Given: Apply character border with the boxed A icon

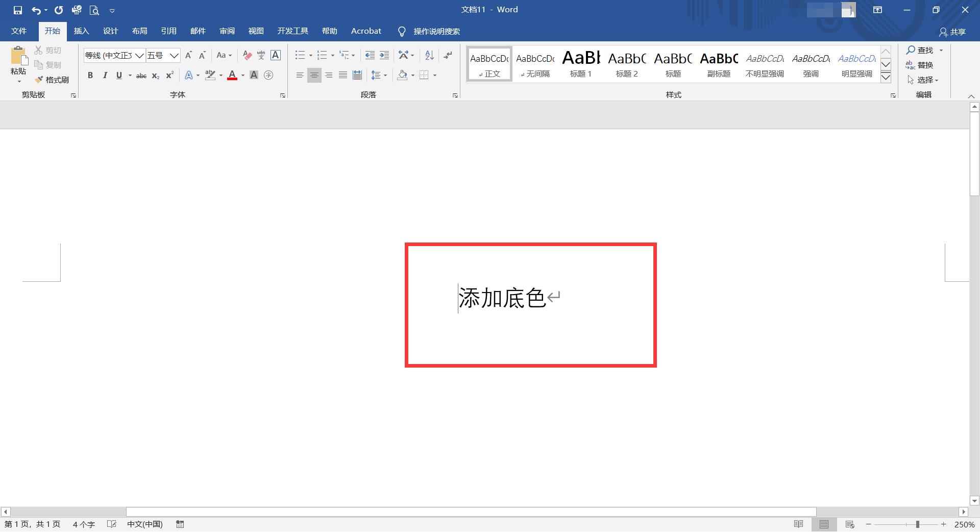Looking at the screenshot, I should pos(276,55).
